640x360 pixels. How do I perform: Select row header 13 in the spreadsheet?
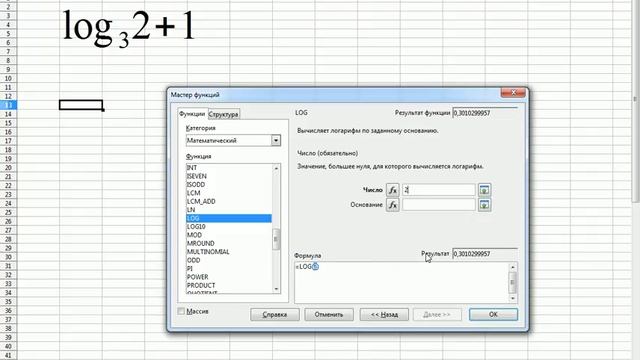[8, 105]
